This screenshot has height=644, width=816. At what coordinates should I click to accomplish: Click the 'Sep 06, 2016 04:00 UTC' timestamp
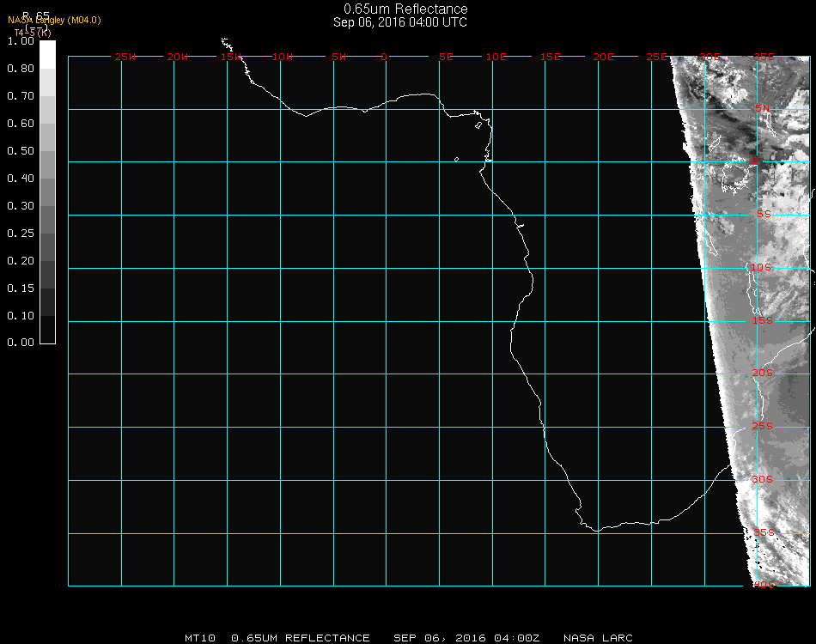(400, 22)
